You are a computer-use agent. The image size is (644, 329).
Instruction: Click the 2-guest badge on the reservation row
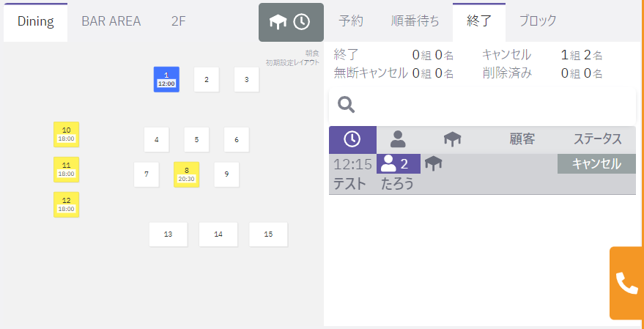[x=398, y=163]
